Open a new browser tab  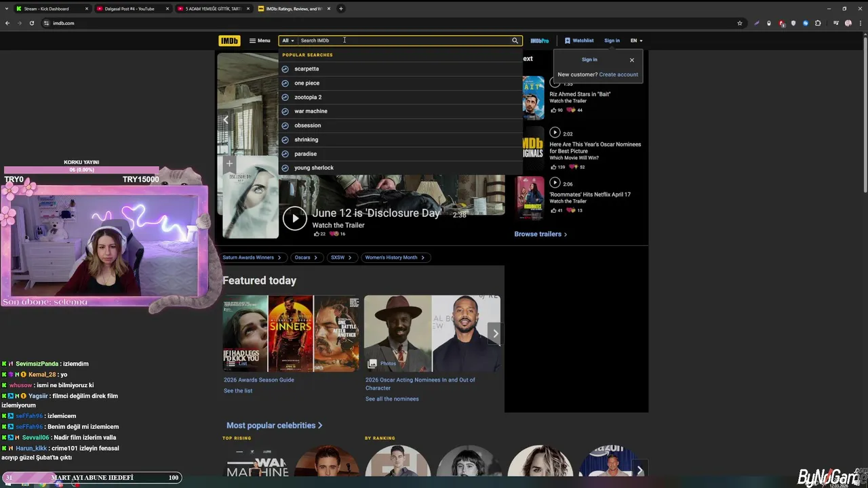(x=341, y=9)
